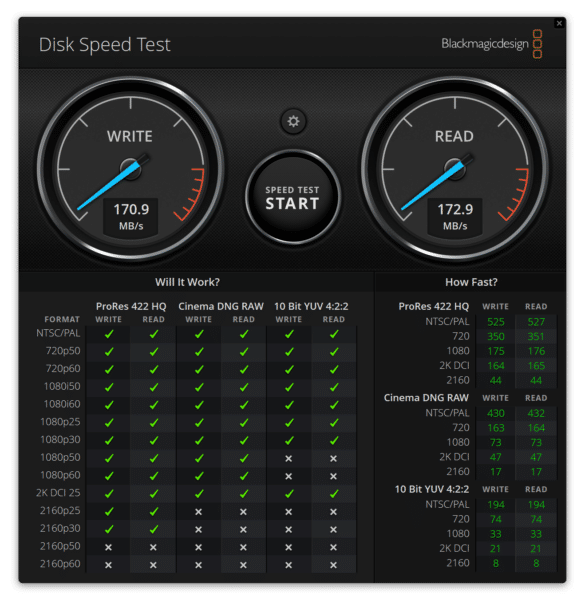The height and width of the screenshot is (604, 585).
Task: Click the 2K DCI 25 format row label
Action: (x=58, y=493)
